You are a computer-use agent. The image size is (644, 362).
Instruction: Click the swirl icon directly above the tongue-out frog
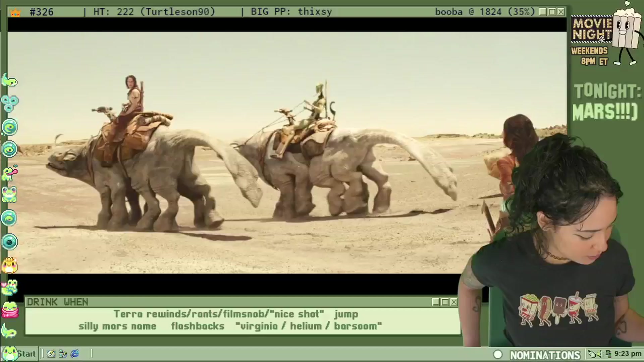[x=9, y=149]
